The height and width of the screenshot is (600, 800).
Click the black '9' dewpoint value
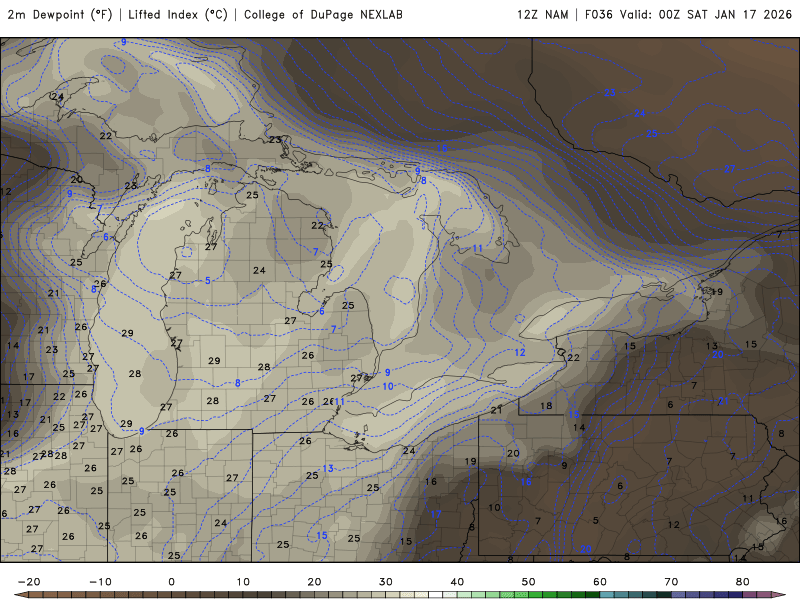coord(564,465)
